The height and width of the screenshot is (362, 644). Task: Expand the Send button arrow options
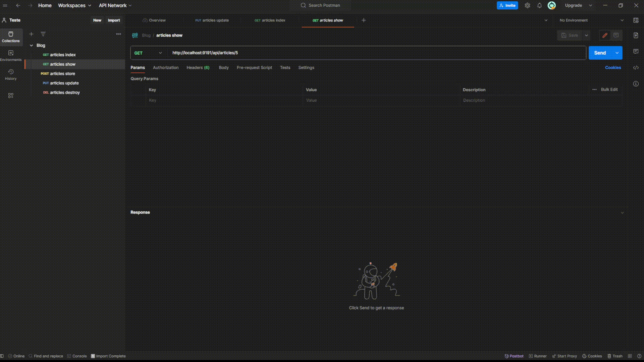click(617, 53)
